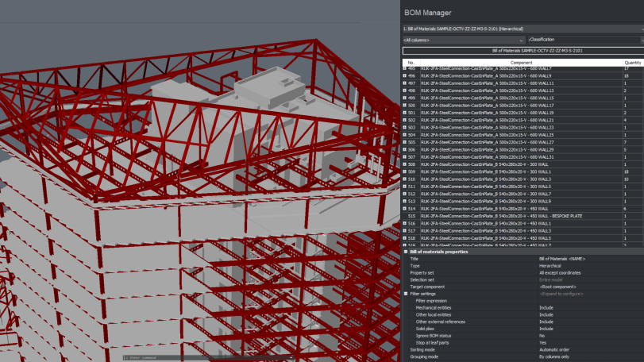Click the Classification search field
644x362 pixels.
click(x=586, y=40)
